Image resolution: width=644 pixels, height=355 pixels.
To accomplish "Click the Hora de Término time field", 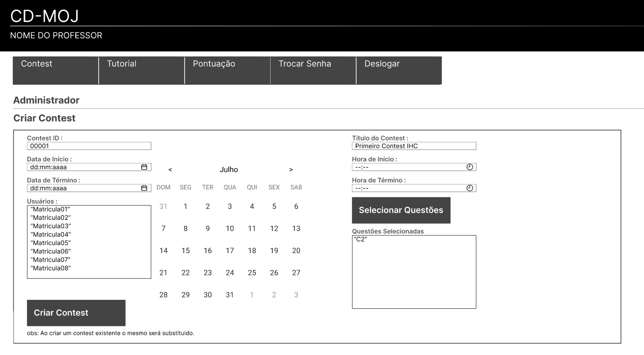I will (x=414, y=188).
